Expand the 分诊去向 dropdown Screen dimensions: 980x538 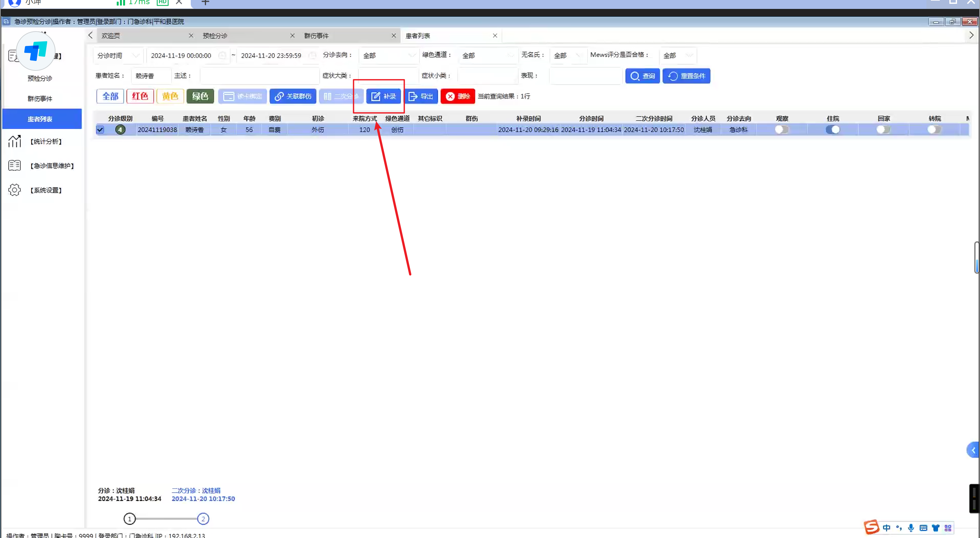(x=389, y=55)
